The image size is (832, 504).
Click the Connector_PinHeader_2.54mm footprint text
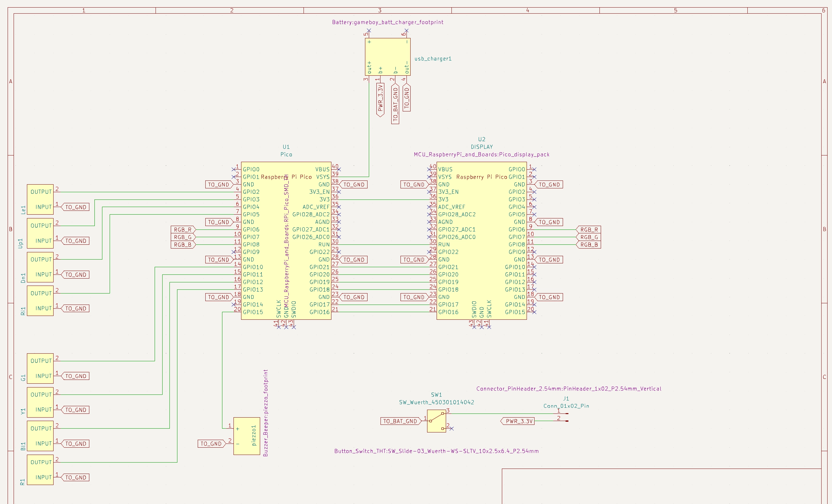[x=569, y=389]
